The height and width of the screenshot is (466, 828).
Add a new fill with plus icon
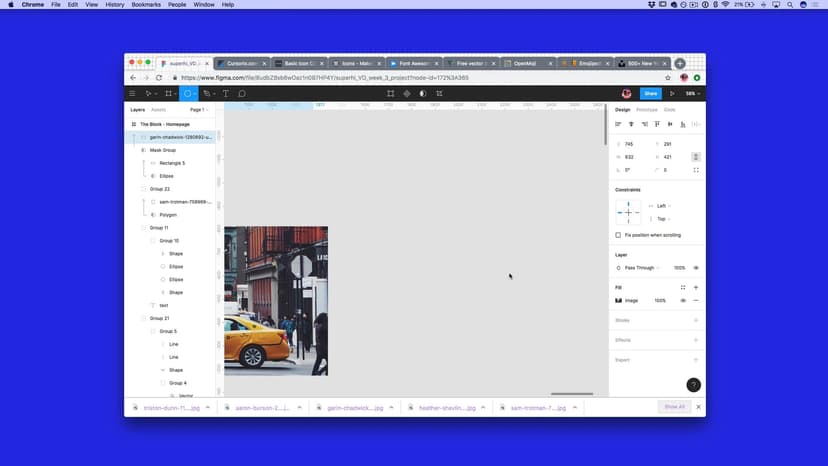pos(696,287)
